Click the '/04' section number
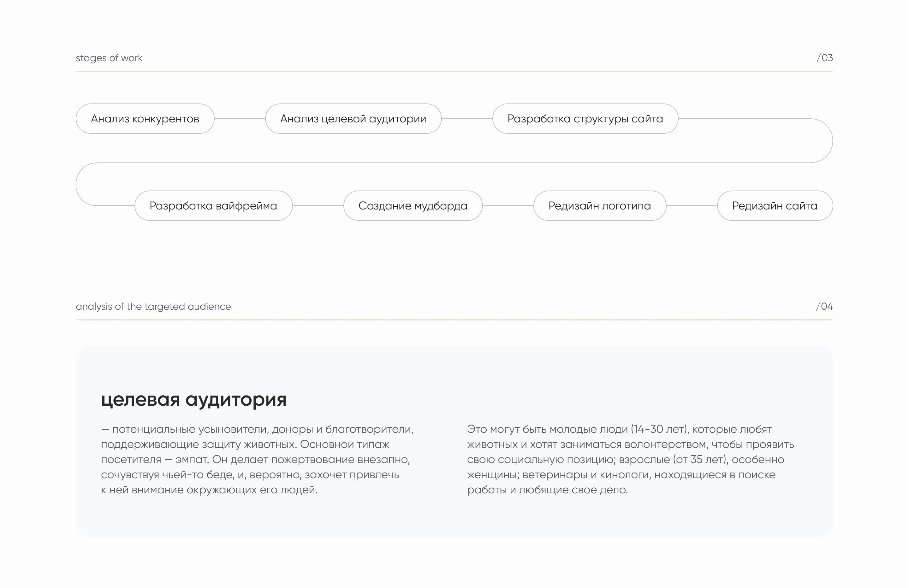909x588 pixels. 824,307
